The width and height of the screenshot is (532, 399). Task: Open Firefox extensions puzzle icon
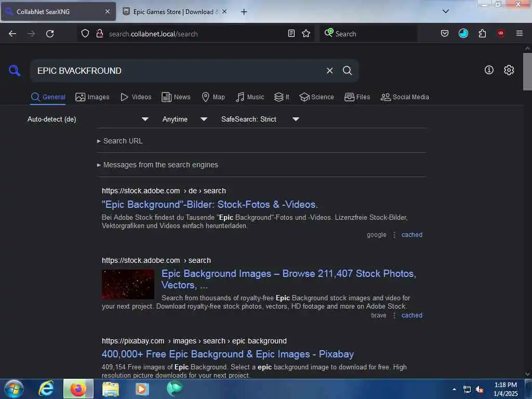482,33
